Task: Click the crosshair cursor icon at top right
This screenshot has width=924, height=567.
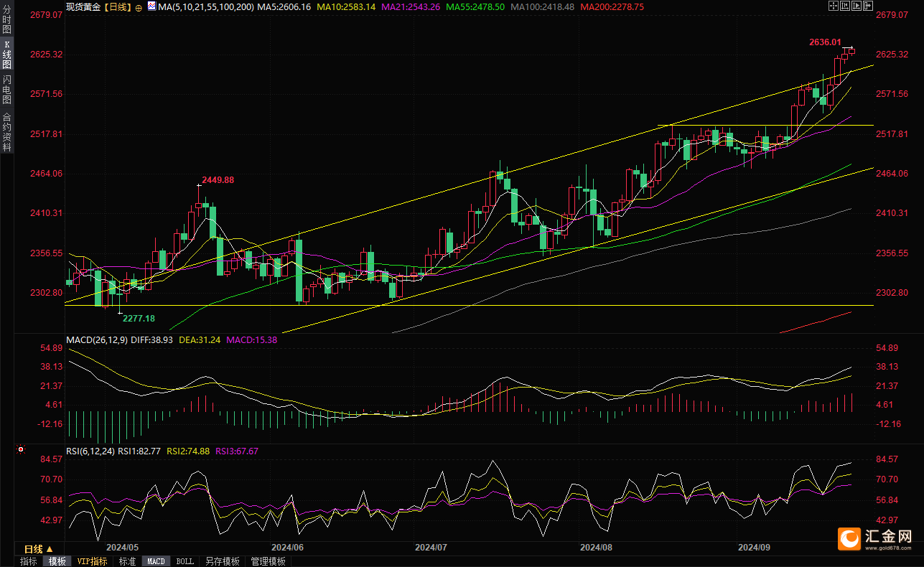Action: [x=834, y=6]
